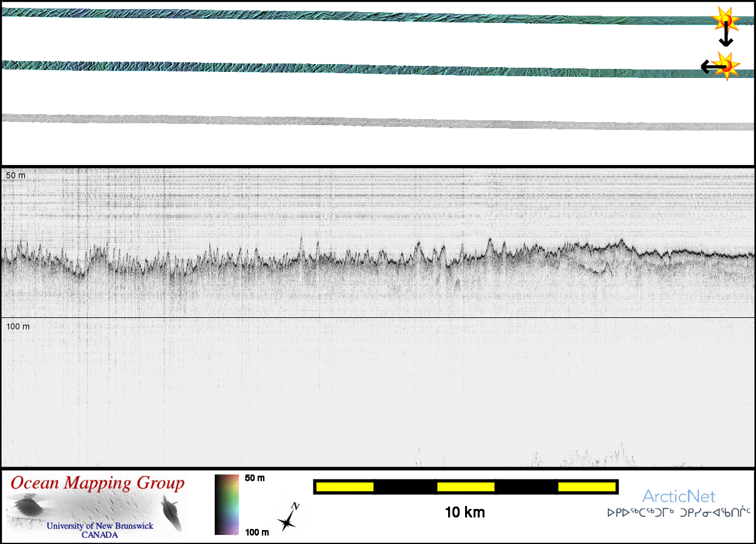Screen dimensions: 756x544
Task: Click the right whale image in the logo
Action: click(x=171, y=513)
